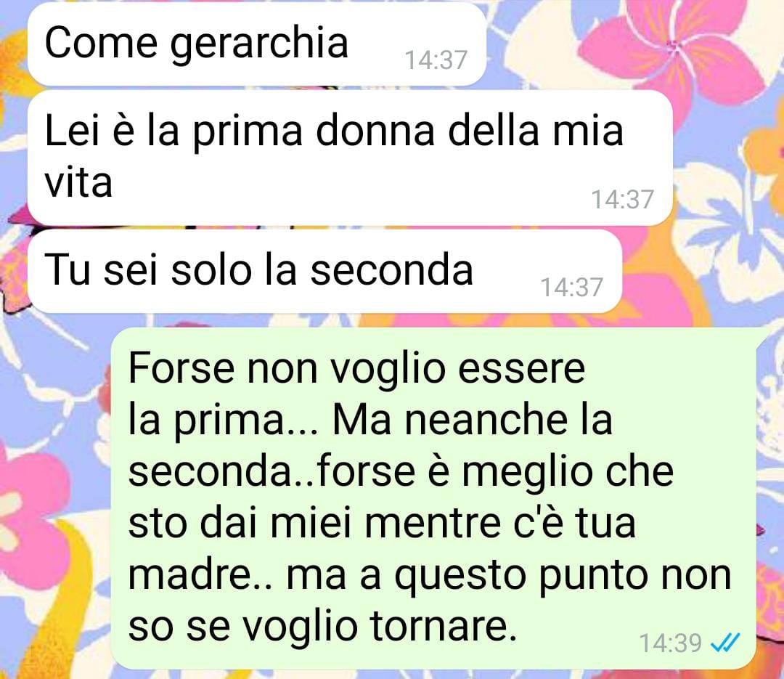Tap the "Lei è la prima donna" message bubble

pyautogui.click(x=350, y=158)
